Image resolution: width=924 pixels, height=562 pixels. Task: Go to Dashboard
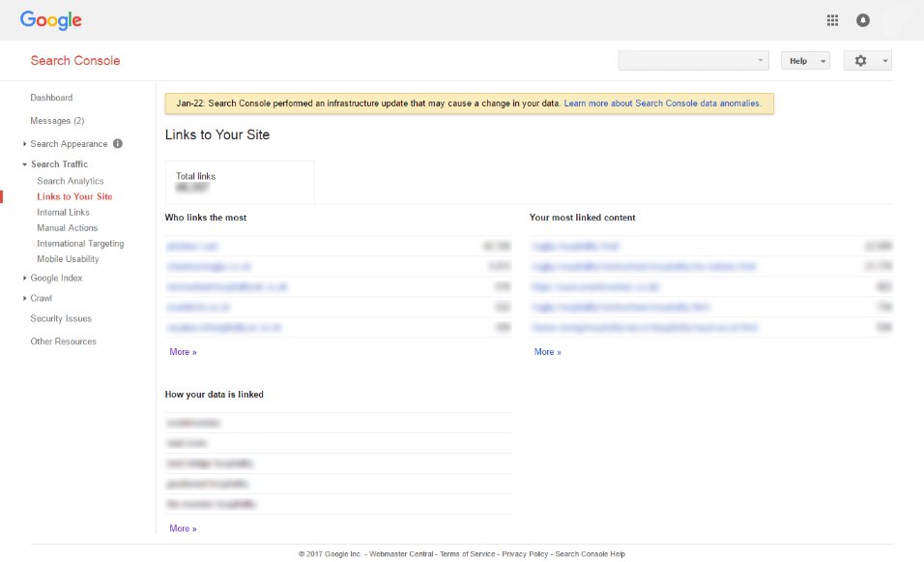point(51,98)
